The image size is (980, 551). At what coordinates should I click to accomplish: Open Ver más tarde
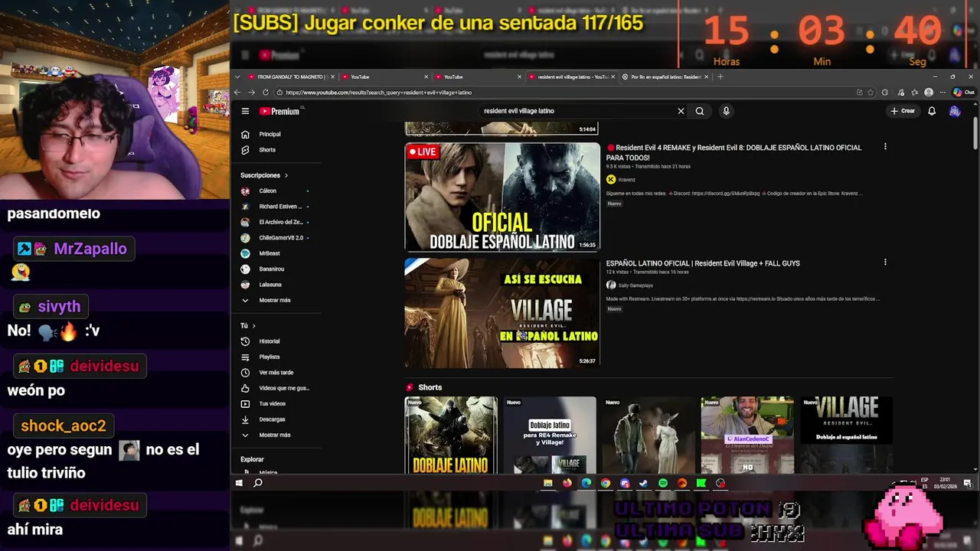click(x=276, y=373)
